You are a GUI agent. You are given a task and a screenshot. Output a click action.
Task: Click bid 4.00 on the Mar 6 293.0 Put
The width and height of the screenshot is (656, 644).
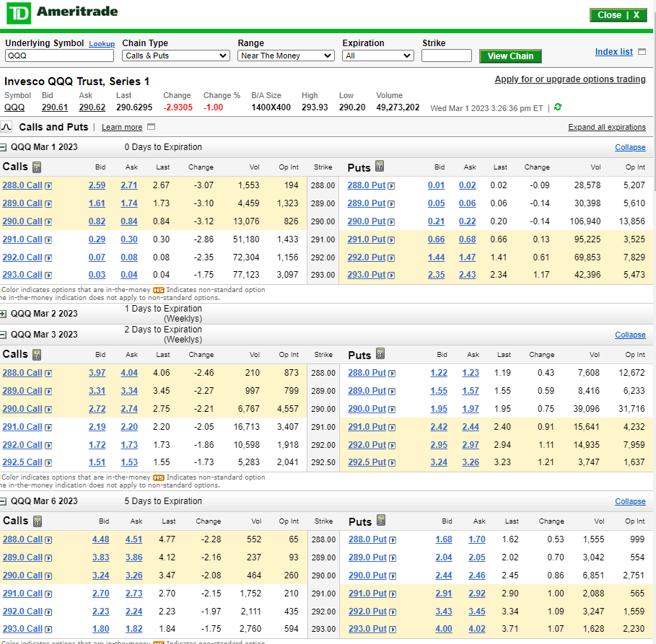pos(444,629)
